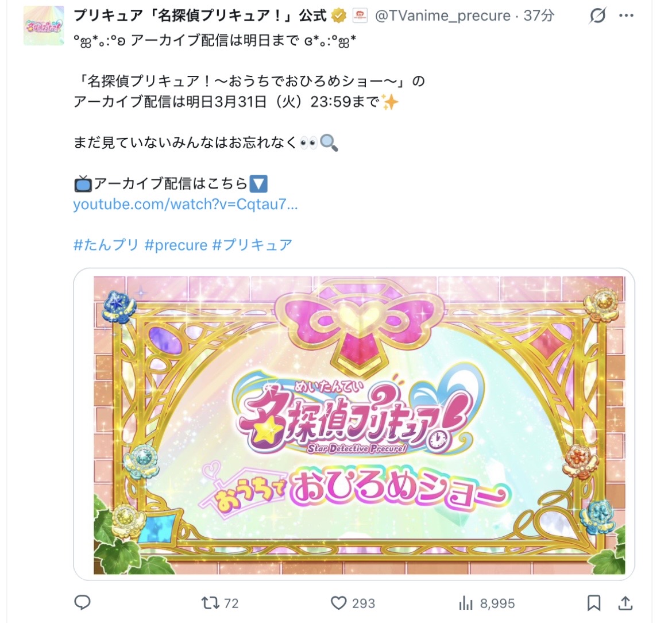Click the account display name プリキュア公式

(200, 16)
